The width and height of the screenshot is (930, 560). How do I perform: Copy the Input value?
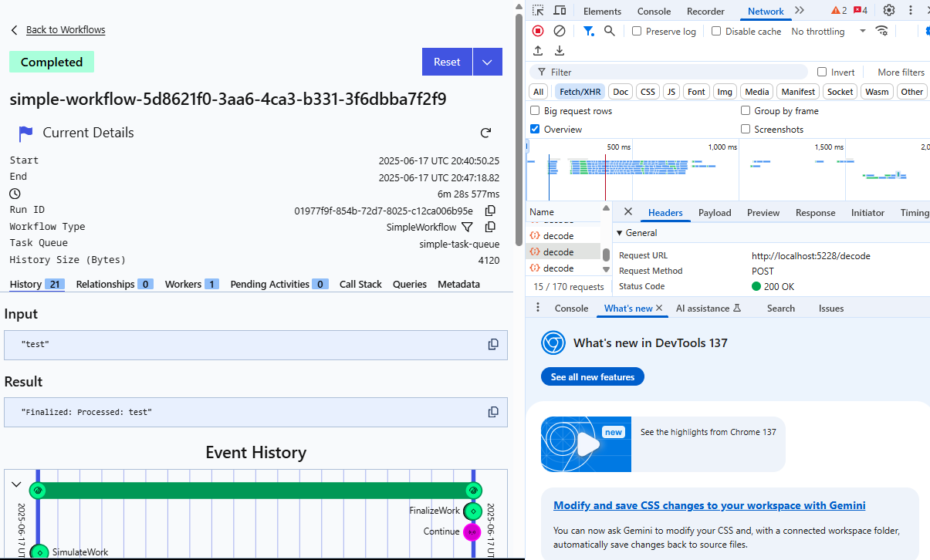point(493,345)
